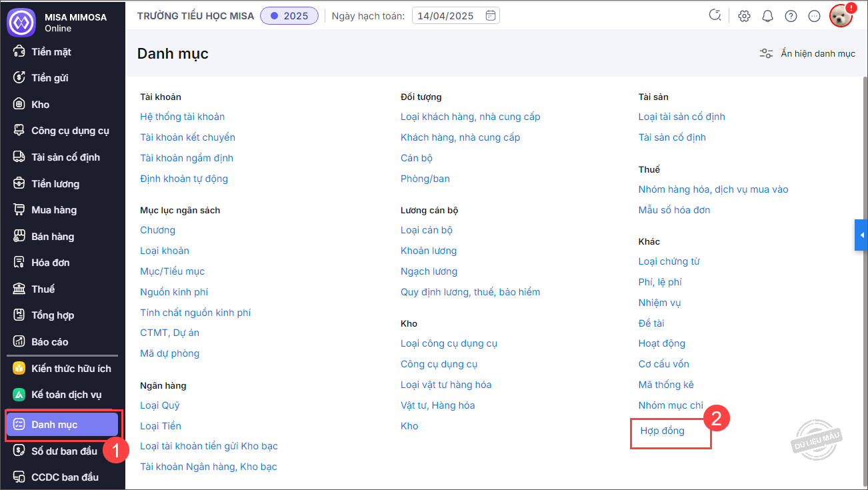
Task: Open Hệ thống tài khoản link
Action: click(182, 117)
